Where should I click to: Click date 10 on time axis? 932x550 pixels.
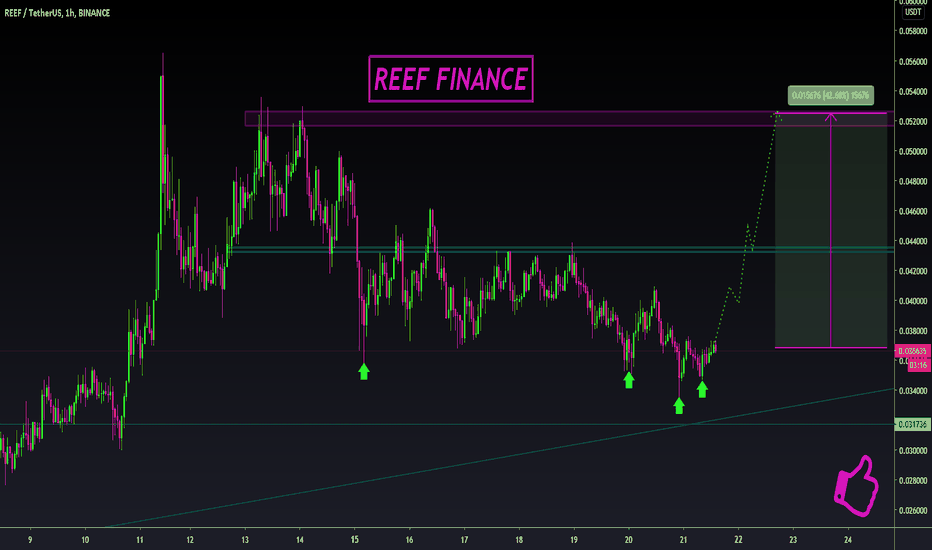(85, 540)
